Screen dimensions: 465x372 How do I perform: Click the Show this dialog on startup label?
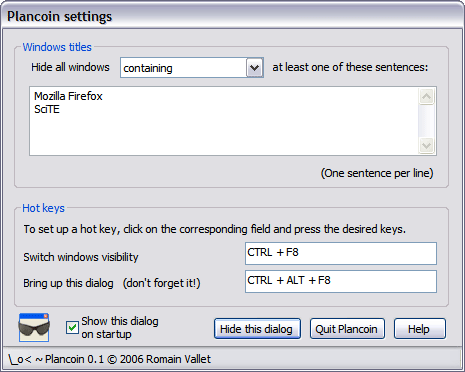click(x=120, y=327)
